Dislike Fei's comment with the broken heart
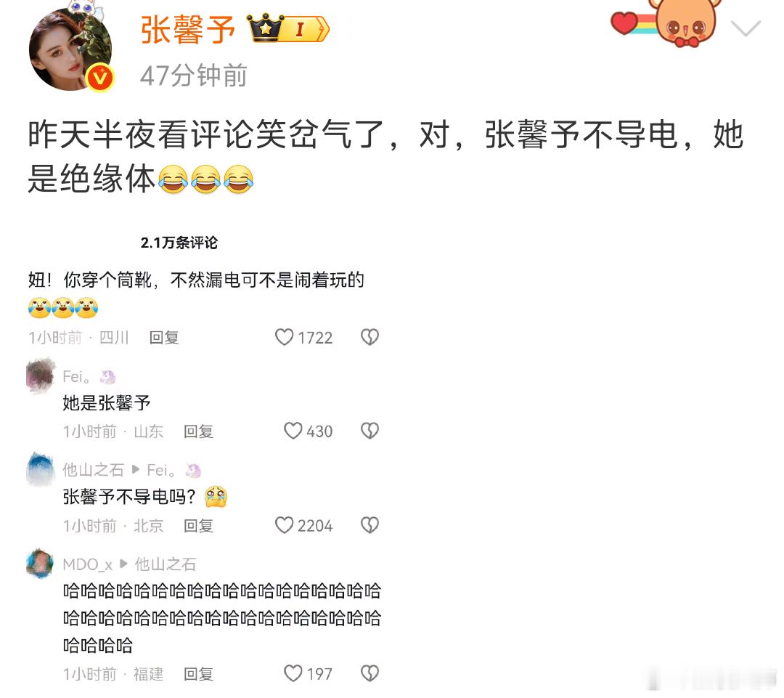This screenshot has height=698, width=784. point(370,431)
